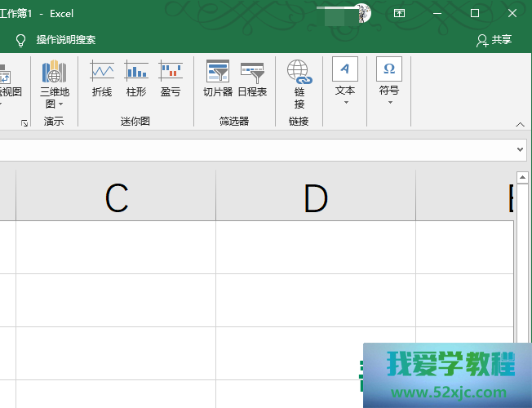The width and height of the screenshot is (532, 408).
Task: Click the Share (共享) button
Action: pyautogui.click(x=494, y=40)
